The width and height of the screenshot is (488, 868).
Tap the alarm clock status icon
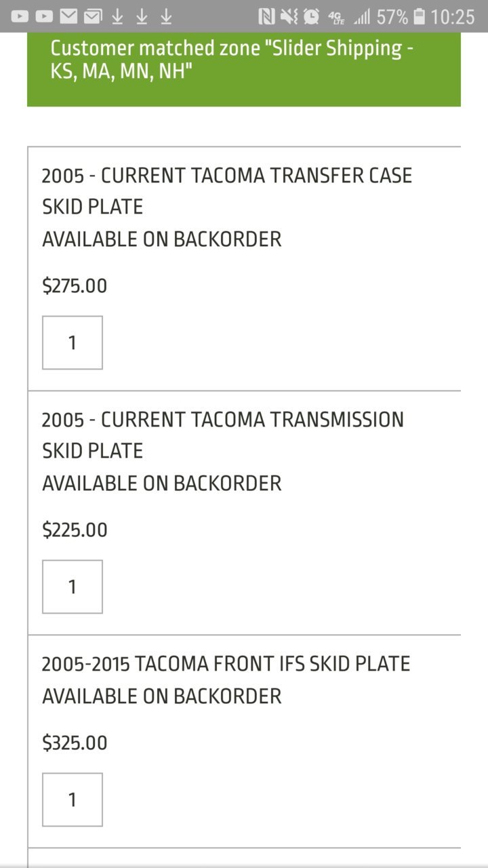pos(311,16)
